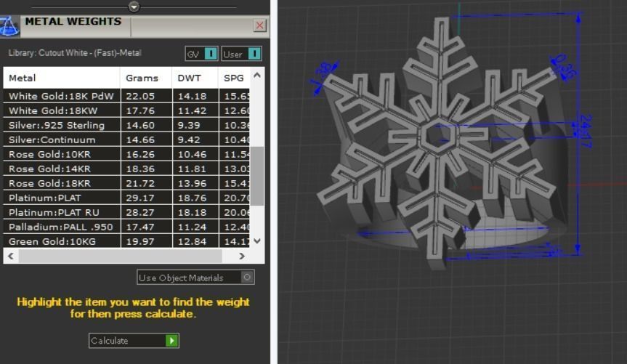Screen dimensions: 627x364
Task: Click the table scroll down arrow
Action: point(257,240)
